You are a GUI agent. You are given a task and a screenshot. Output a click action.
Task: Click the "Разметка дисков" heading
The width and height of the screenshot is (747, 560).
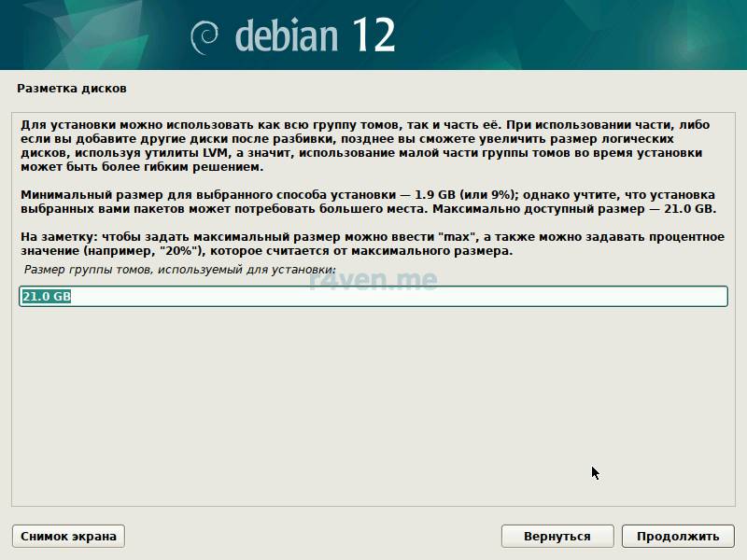coord(72,89)
